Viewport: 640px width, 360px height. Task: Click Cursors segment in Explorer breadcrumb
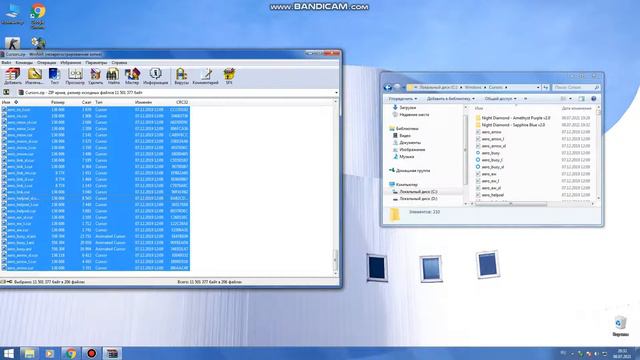496,87
